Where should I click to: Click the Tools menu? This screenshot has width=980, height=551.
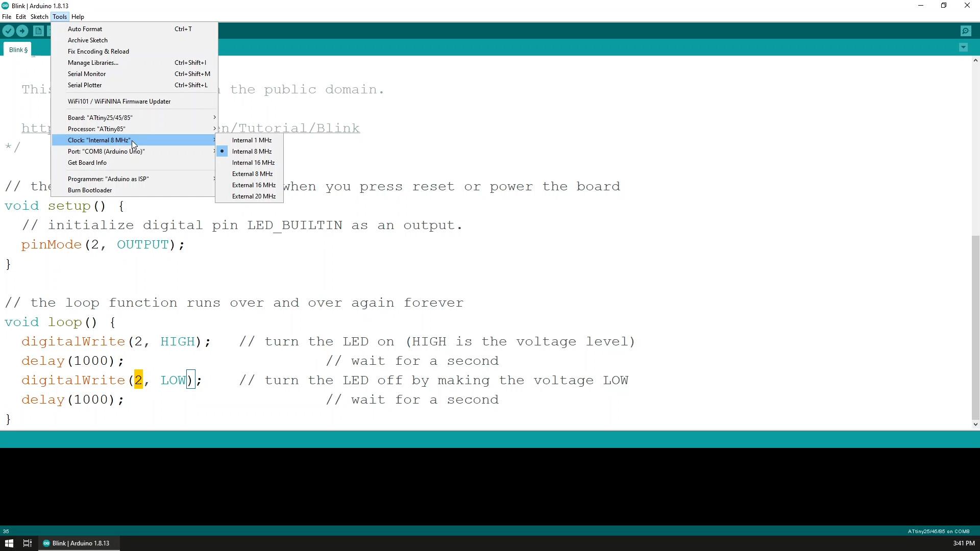tap(59, 17)
